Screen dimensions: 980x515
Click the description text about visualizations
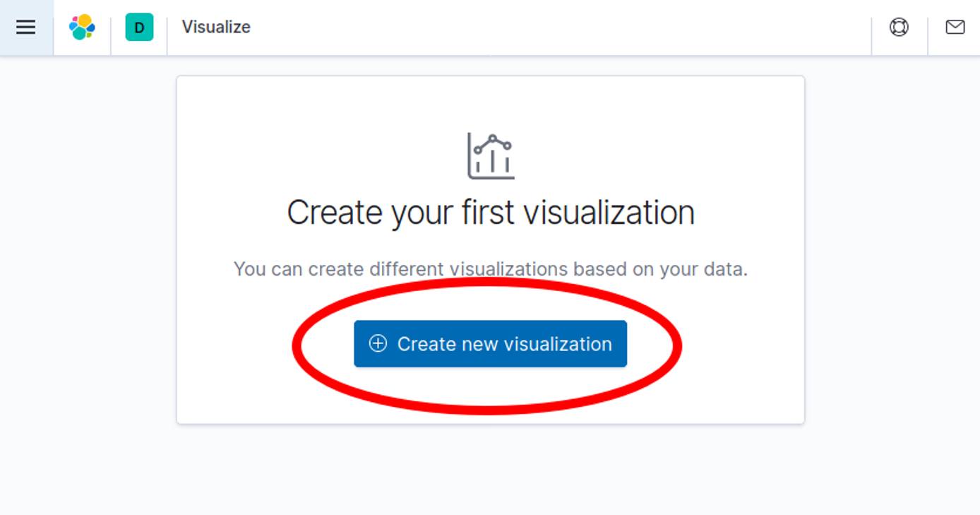[491, 268]
